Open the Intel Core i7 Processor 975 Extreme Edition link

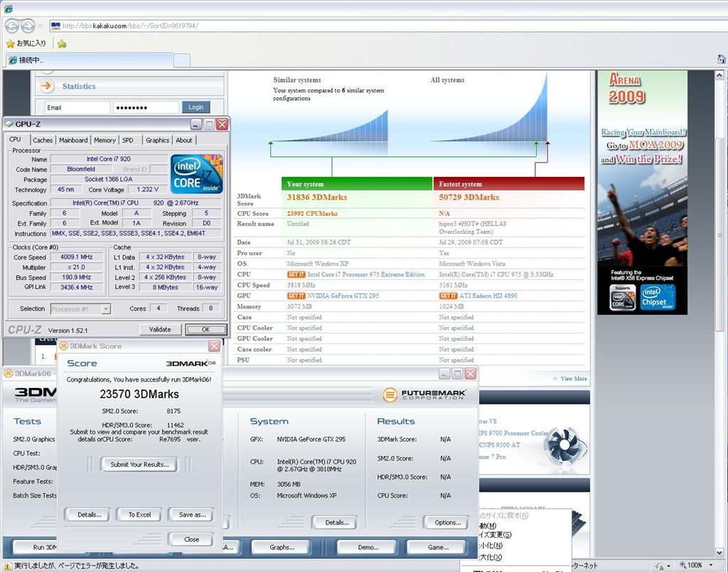coord(366,275)
